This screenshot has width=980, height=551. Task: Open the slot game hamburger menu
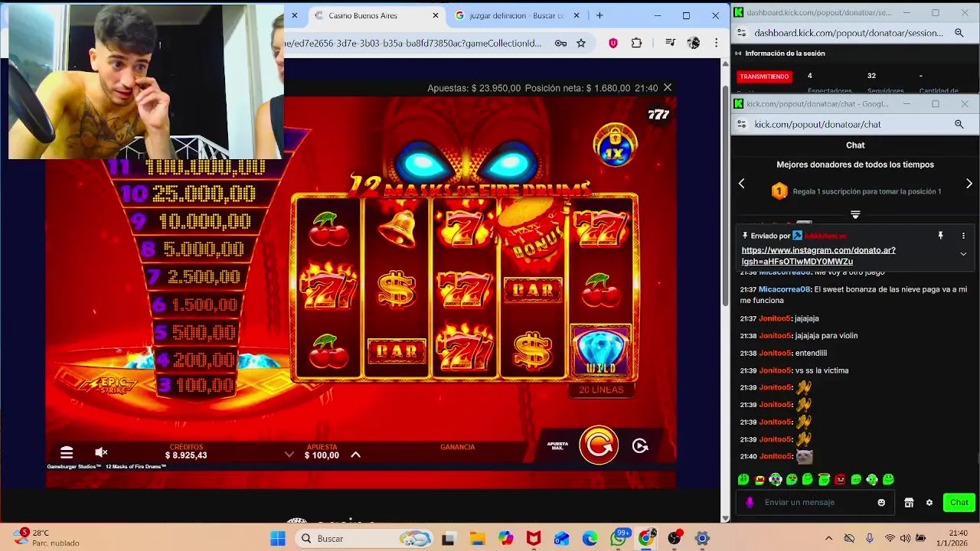pyautogui.click(x=67, y=452)
